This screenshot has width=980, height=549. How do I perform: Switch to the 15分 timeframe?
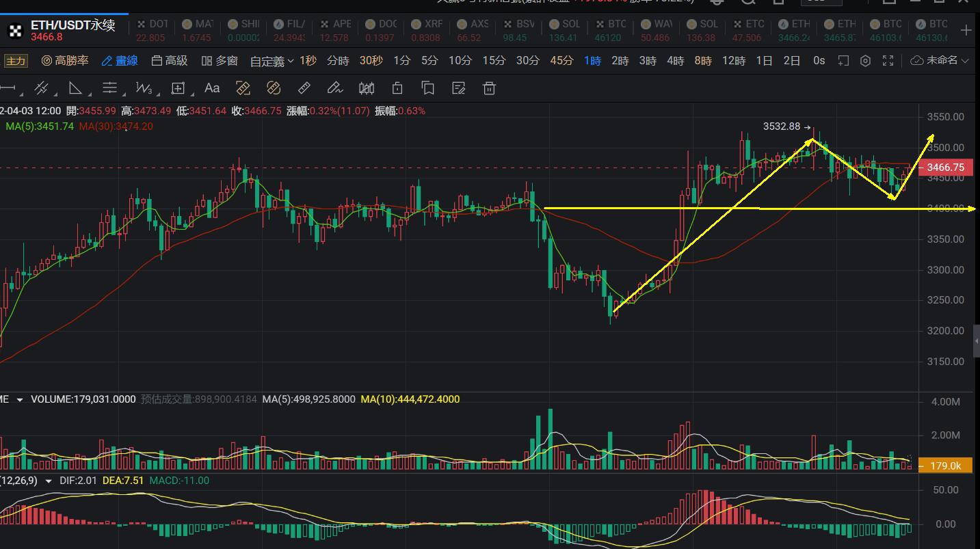(x=494, y=61)
